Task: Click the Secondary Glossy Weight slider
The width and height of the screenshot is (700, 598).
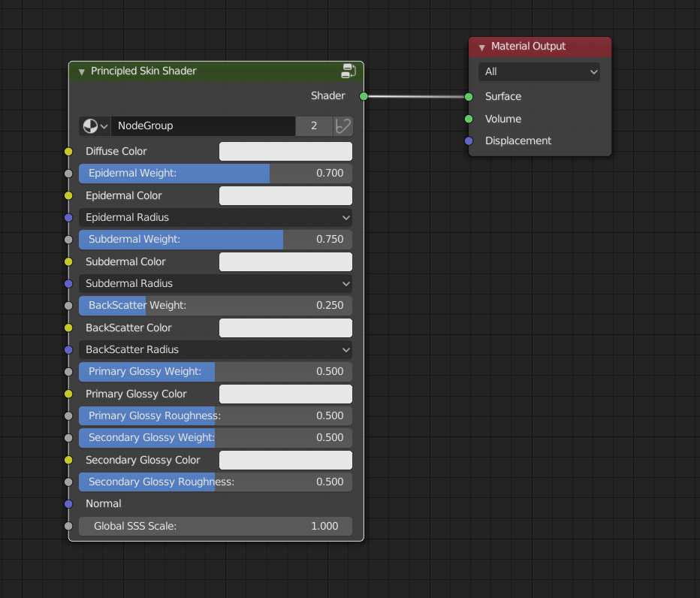Action: pos(216,438)
